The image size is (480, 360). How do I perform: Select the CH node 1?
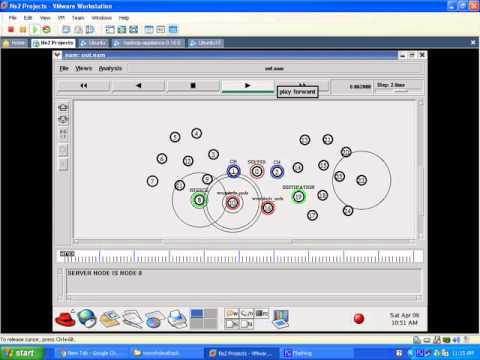[233, 171]
